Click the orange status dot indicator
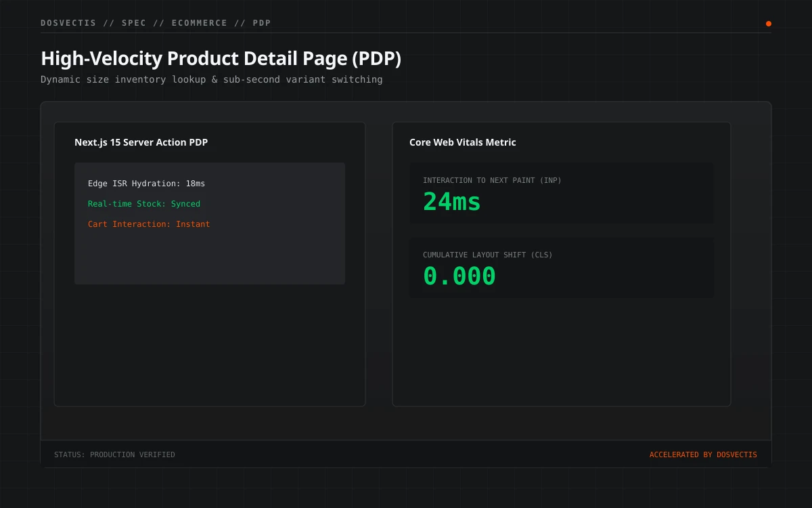Image resolution: width=812 pixels, height=508 pixels. pos(768,24)
